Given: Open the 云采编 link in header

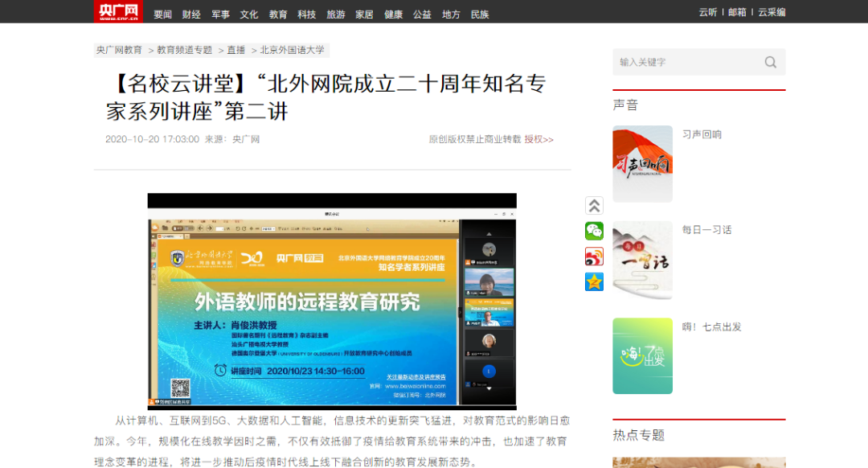Looking at the screenshot, I should 772,12.
